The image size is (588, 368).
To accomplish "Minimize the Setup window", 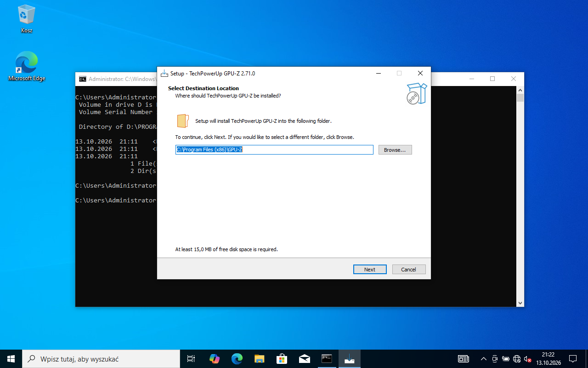I will tap(378, 74).
